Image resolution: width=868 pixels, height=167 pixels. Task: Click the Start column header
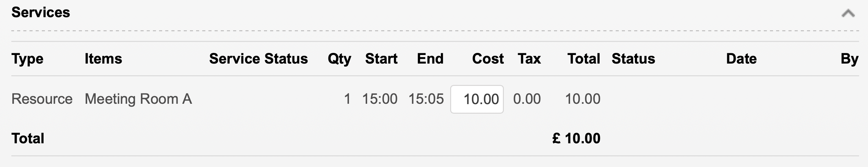click(381, 59)
